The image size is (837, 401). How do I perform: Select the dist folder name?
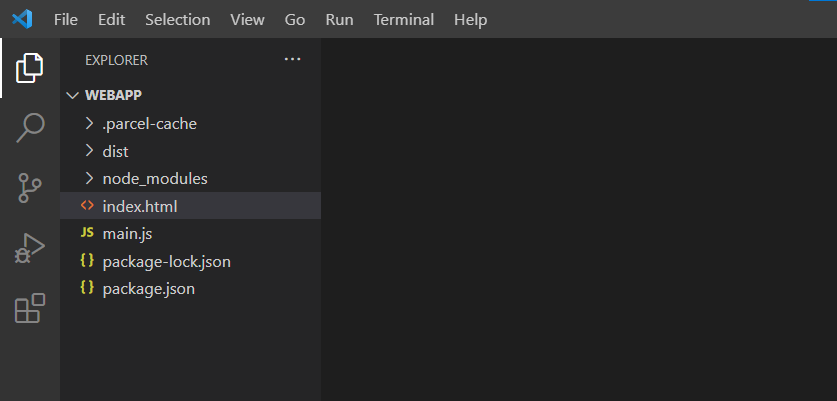pos(115,152)
